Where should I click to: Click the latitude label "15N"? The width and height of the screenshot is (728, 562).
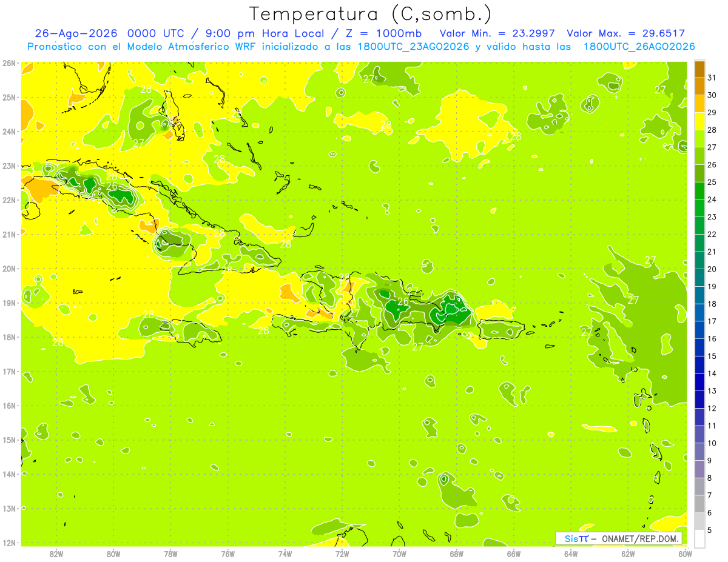[9, 440]
